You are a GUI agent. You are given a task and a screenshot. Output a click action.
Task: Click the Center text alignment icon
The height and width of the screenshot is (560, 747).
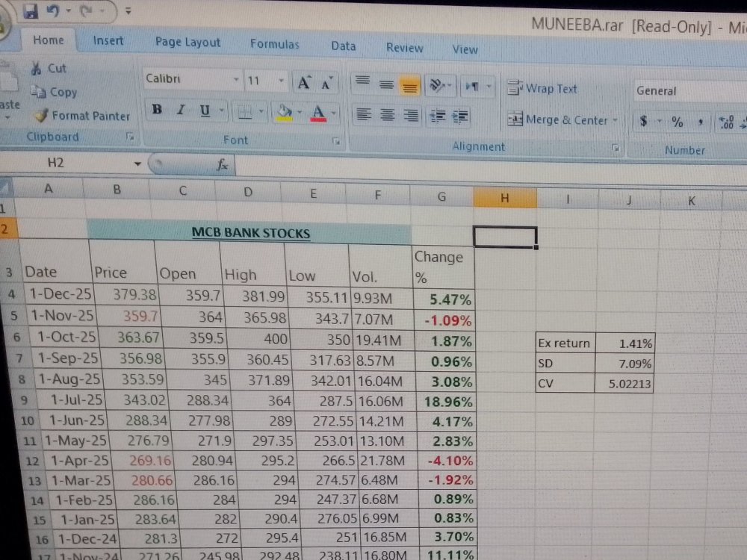[x=387, y=115]
